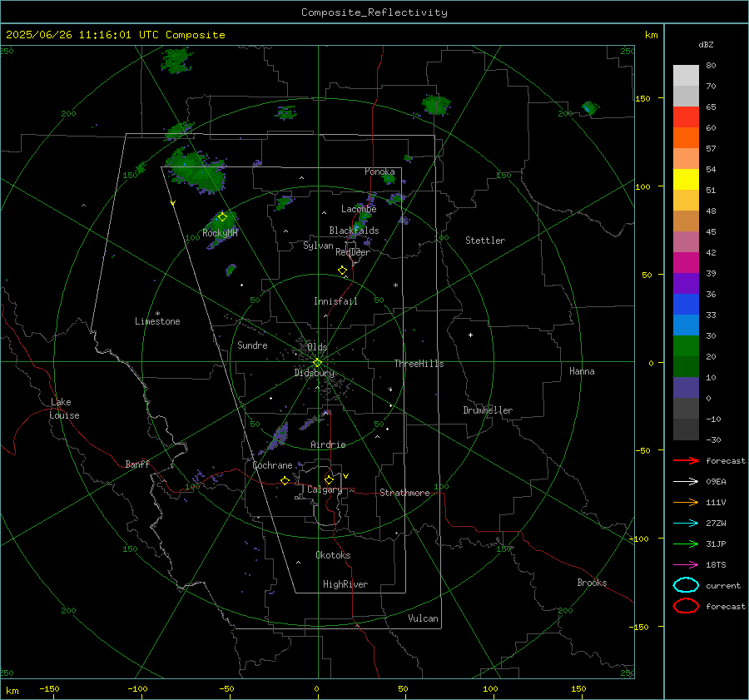The height and width of the screenshot is (700, 749).
Task: Click the red forecast arrow in legend
Action: click(686, 460)
